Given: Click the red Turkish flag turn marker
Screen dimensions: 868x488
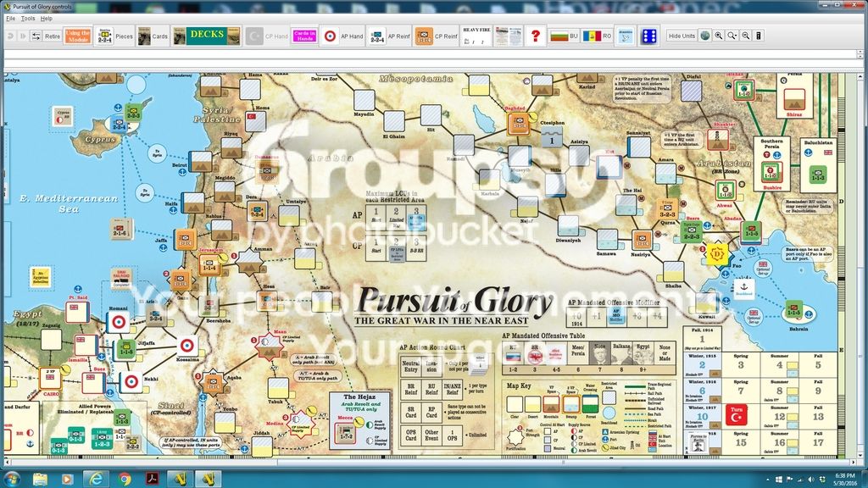Looking at the screenshot, I should click(x=737, y=415).
